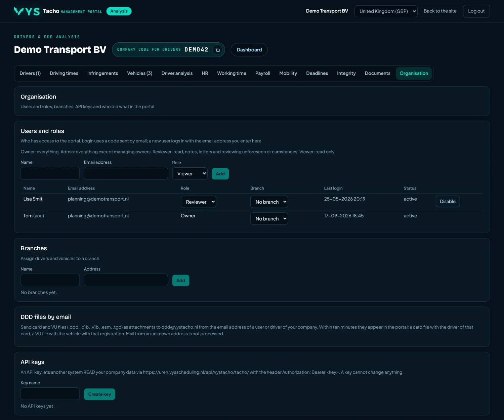Focus the branch Address input field

click(x=126, y=280)
